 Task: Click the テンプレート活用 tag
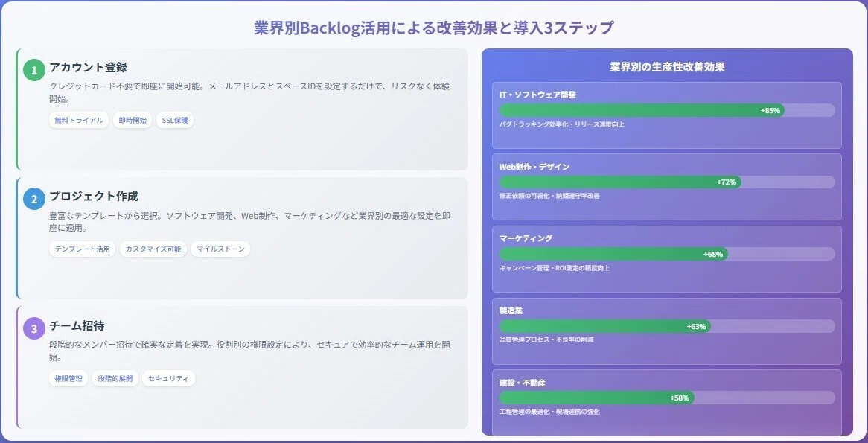pos(82,249)
